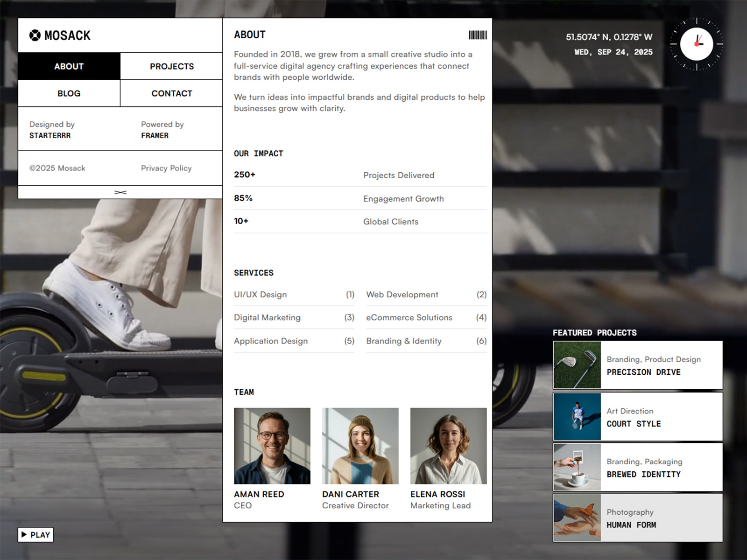
Task: Open the Brewed Identity coffee thumbnail
Action: click(577, 467)
